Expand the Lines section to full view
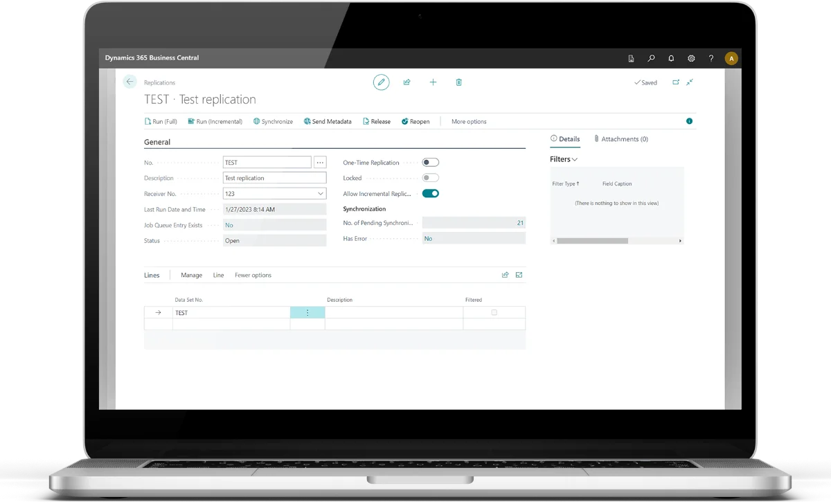This screenshot has width=831, height=504. coord(519,275)
